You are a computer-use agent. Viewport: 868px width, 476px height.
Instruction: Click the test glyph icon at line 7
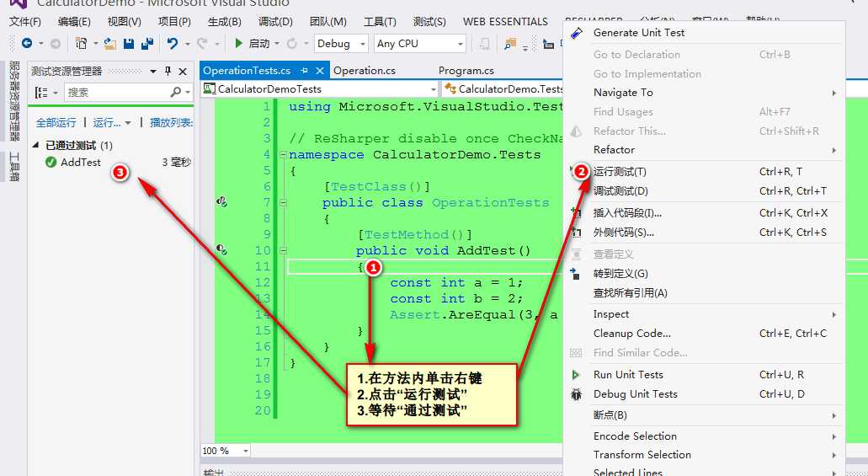pyautogui.click(x=222, y=201)
